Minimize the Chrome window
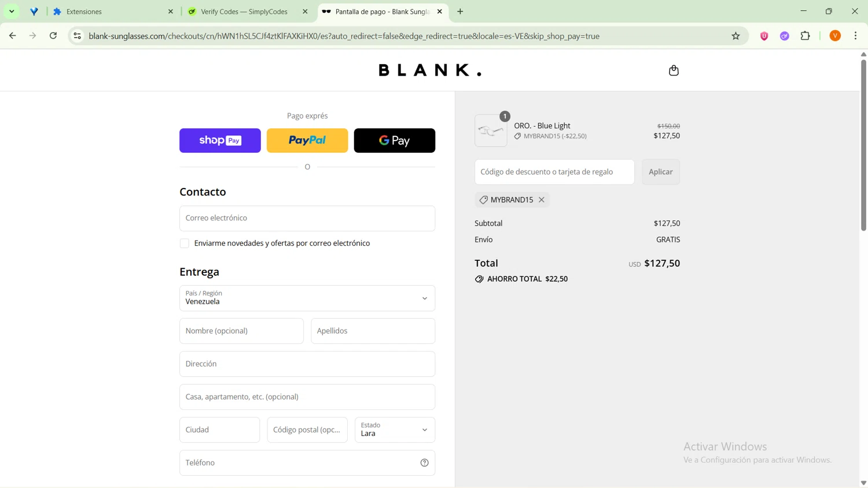The image size is (868, 488). point(803,11)
